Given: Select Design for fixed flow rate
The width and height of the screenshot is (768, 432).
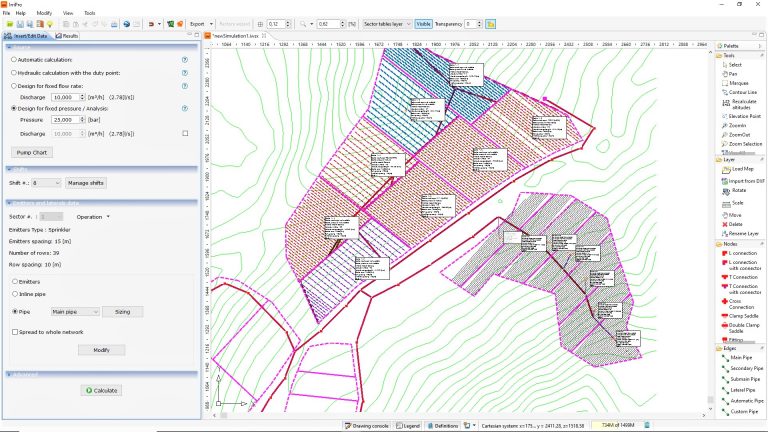Looking at the screenshot, I should point(12,87).
